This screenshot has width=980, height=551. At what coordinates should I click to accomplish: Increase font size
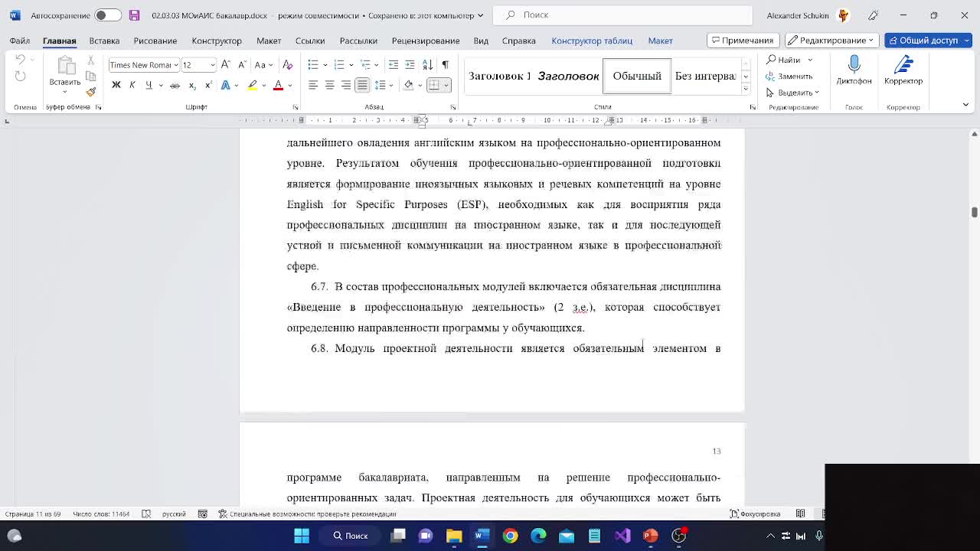227,65
